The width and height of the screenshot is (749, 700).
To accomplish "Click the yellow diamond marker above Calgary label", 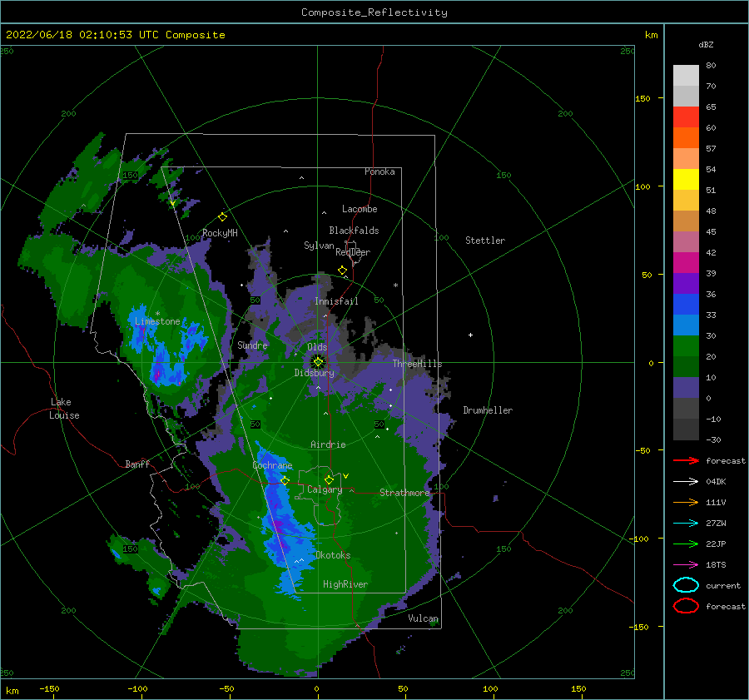I will point(329,479).
